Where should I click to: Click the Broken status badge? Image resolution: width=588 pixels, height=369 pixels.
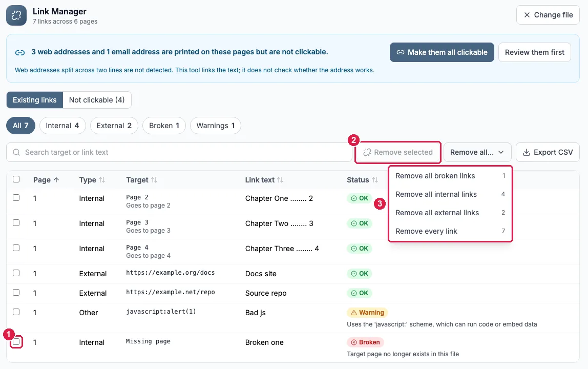[x=365, y=342]
